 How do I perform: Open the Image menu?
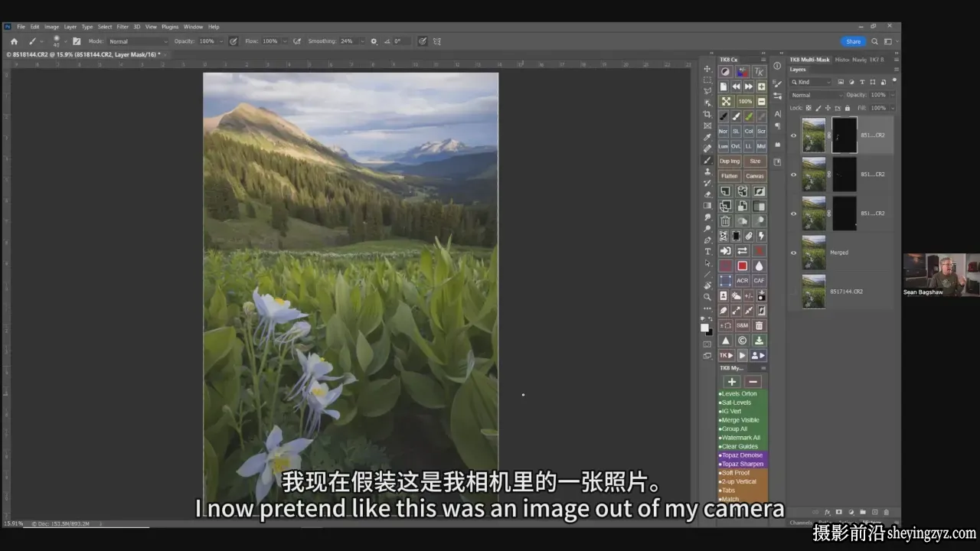[52, 27]
